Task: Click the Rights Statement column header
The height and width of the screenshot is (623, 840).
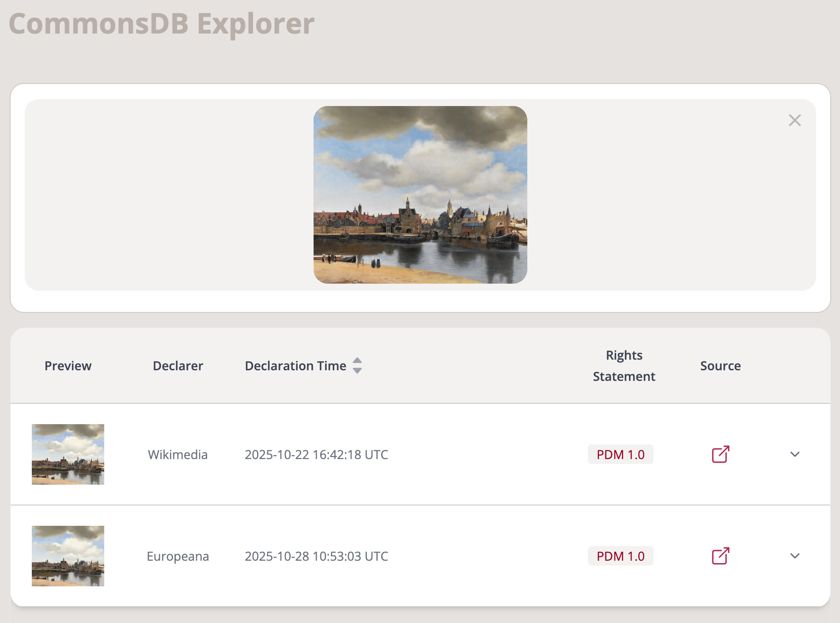Action: tap(624, 366)
